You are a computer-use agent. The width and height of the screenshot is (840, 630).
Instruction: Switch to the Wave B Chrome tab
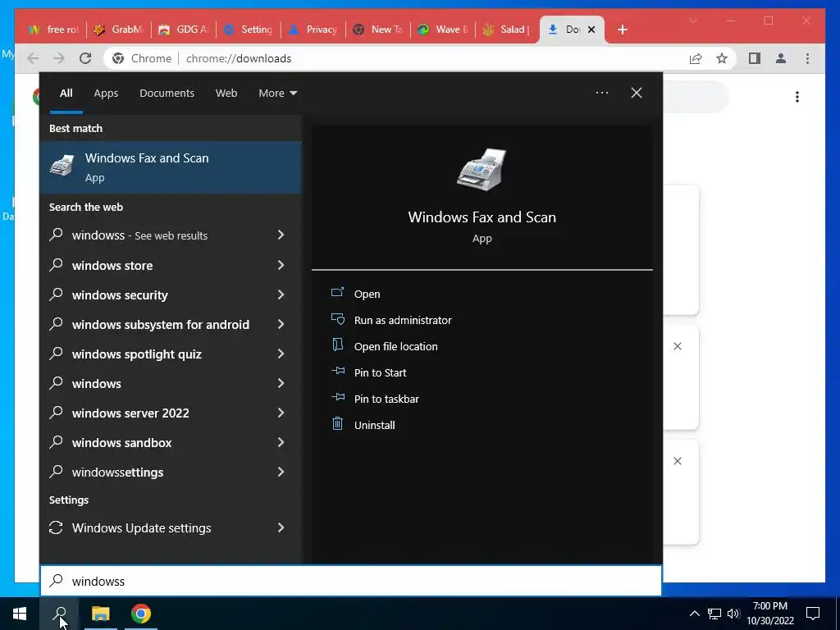coord(444,30)
